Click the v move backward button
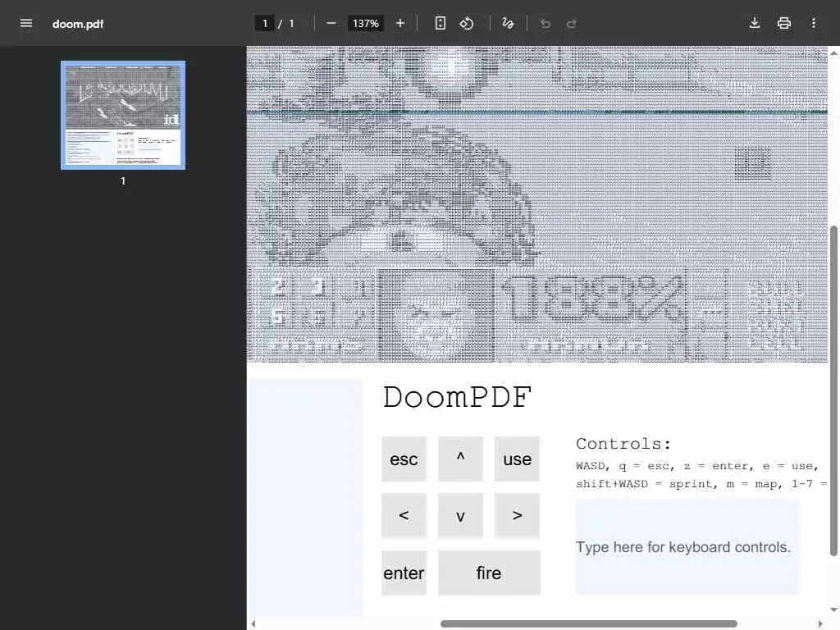This screenshot has height=630, width=840. [x=460, y=515]
